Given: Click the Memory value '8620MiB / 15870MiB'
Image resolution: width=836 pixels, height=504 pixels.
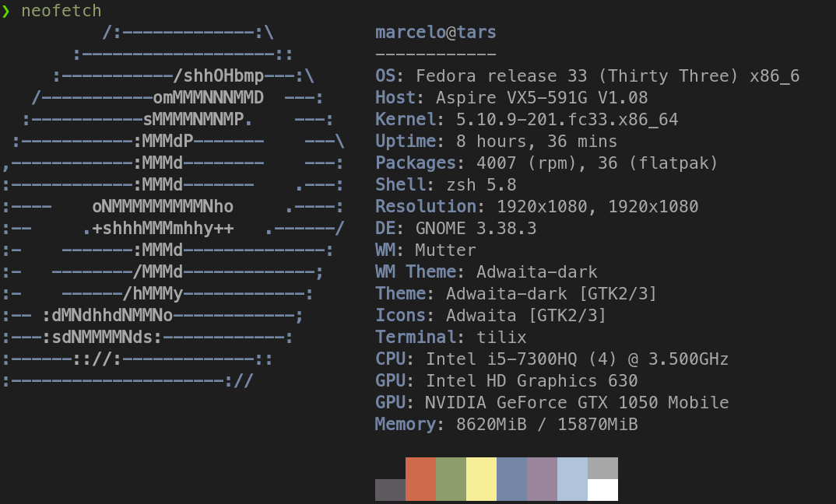Looking at the screenshot, I should (x=546, y=425).
